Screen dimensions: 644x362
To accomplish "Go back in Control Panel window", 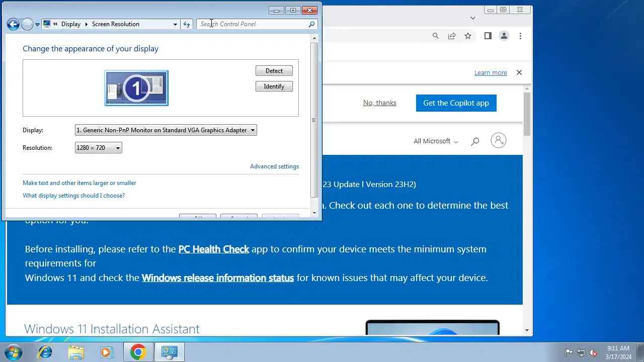I will [13, 24].
